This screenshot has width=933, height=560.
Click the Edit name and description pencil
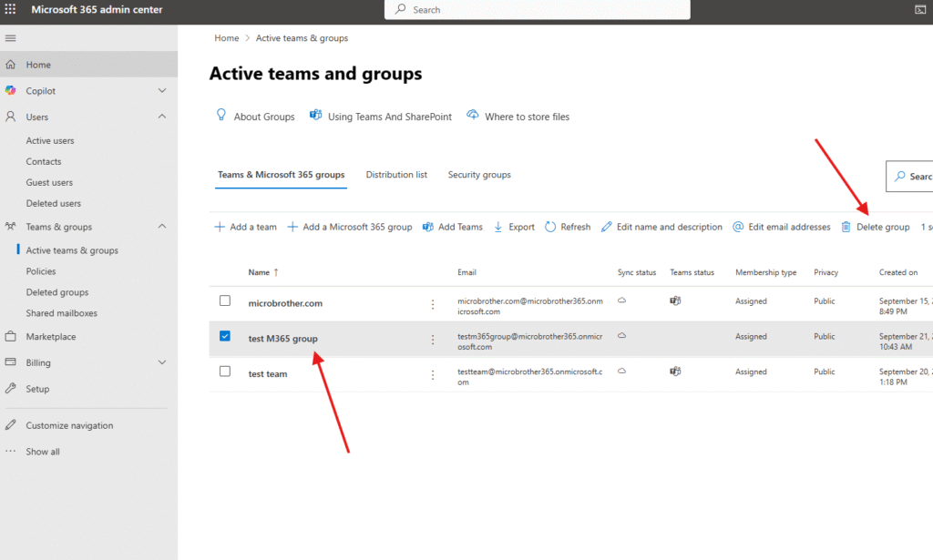tap(607, 227)
